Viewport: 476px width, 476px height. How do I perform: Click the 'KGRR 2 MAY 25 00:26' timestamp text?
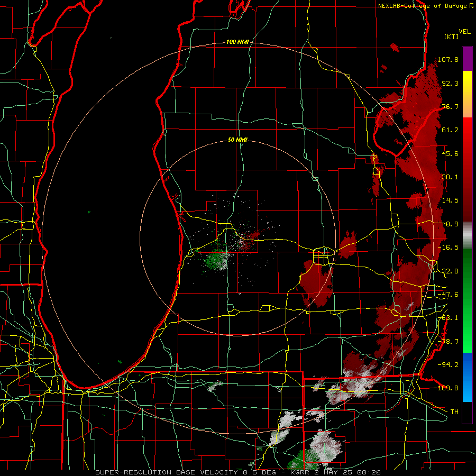[x=335, y=472]
